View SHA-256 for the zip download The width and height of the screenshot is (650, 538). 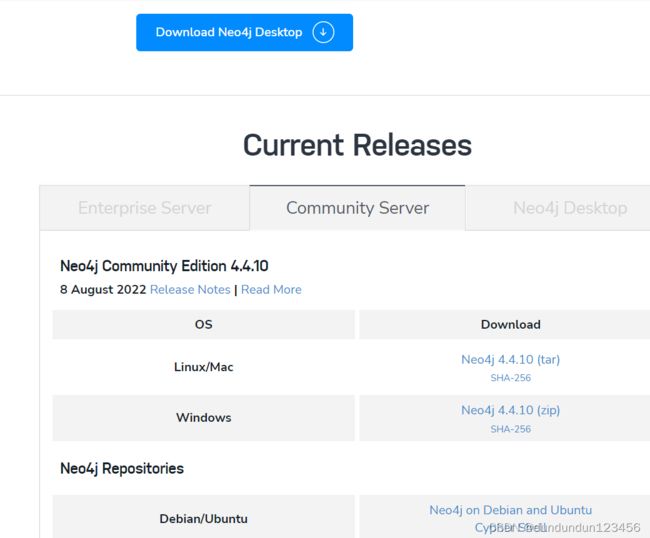[x=510, y=429]
